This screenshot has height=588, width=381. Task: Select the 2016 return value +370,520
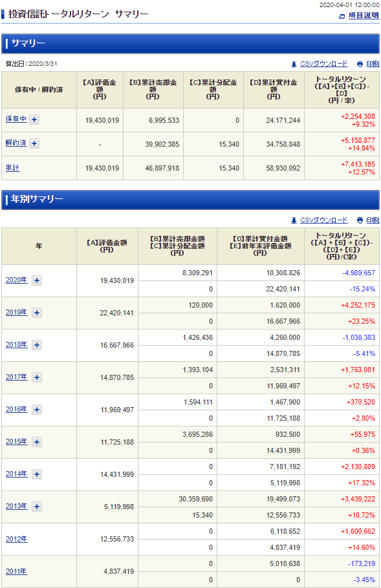(361, 402)
